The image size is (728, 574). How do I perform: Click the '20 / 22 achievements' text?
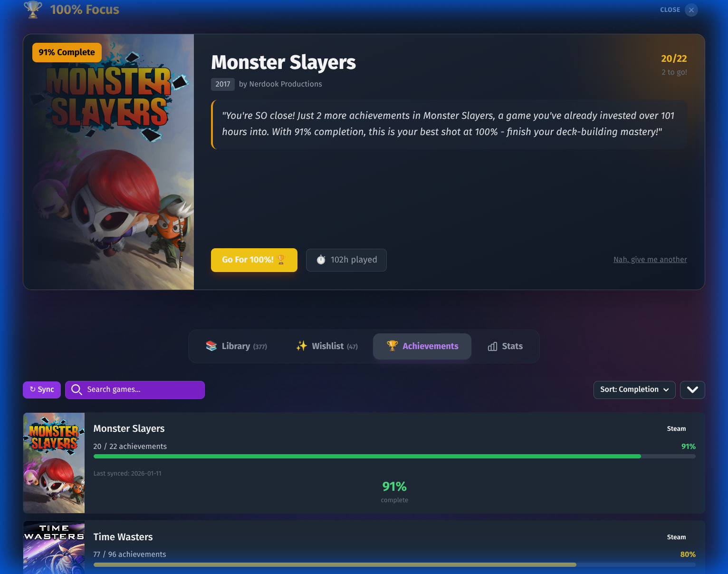130,447
